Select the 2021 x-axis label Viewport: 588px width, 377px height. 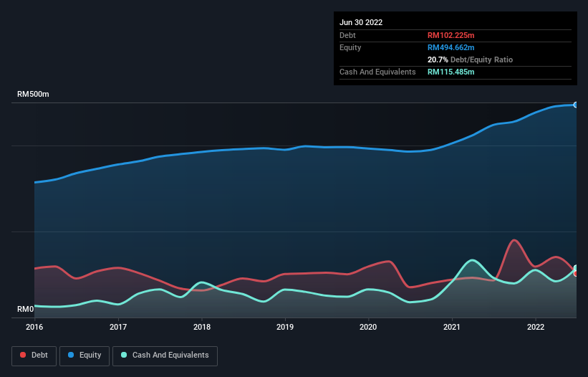pyautogui.click(x=452, y=327)
